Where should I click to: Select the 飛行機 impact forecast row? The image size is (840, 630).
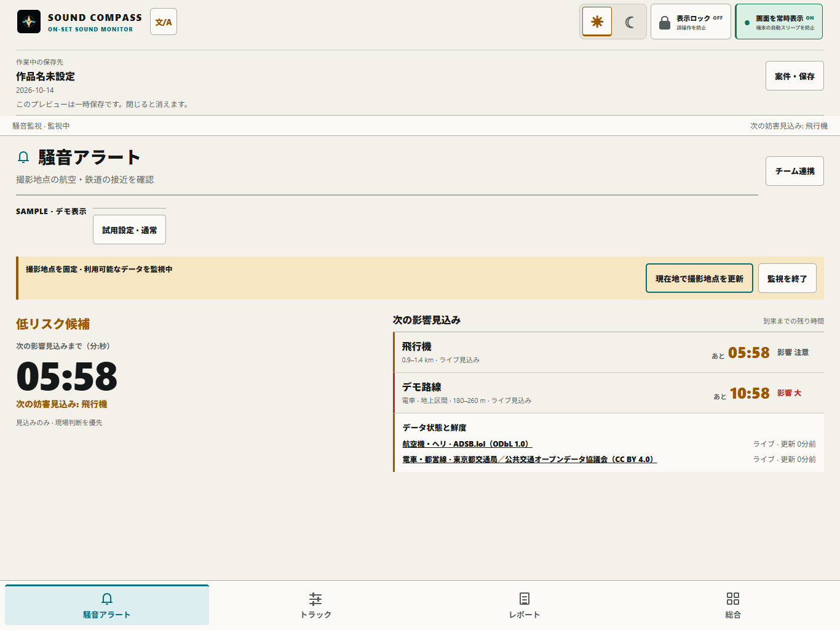point(608,352)
